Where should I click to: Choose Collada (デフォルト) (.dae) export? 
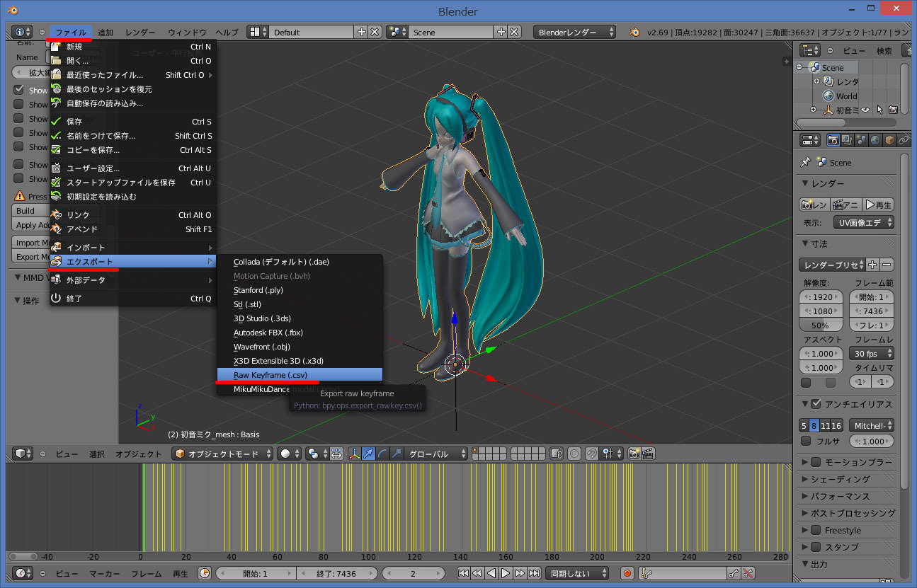tap(300, 262)
